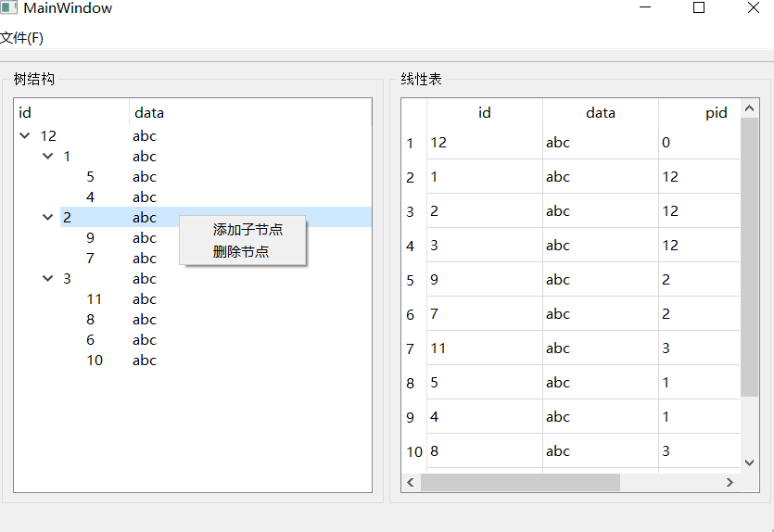Click id cell 11 in table row 7
Viewport: 774px width, 532px height.
tap(485, 348)
